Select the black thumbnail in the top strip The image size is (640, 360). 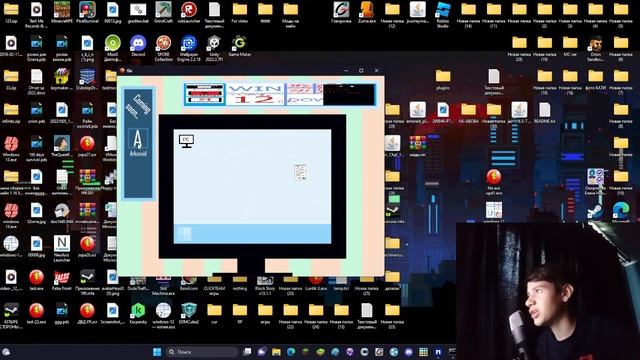[x=349, y=94]
